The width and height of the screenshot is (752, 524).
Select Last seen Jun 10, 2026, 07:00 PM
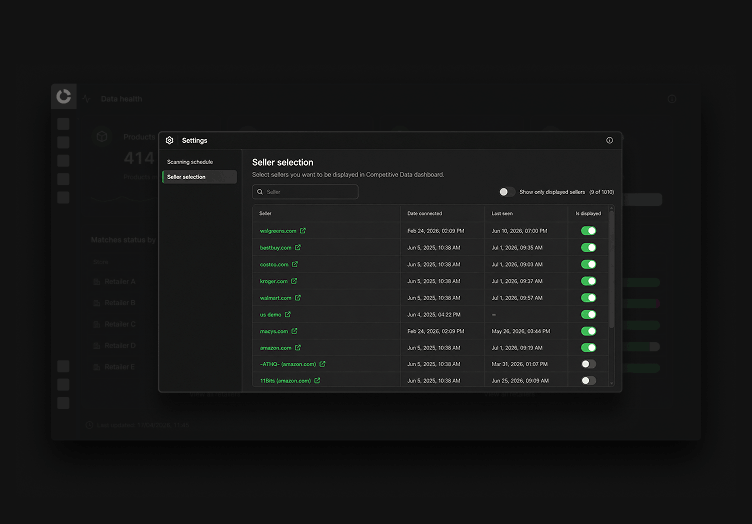pyautogui.click(x=519, y=231)
